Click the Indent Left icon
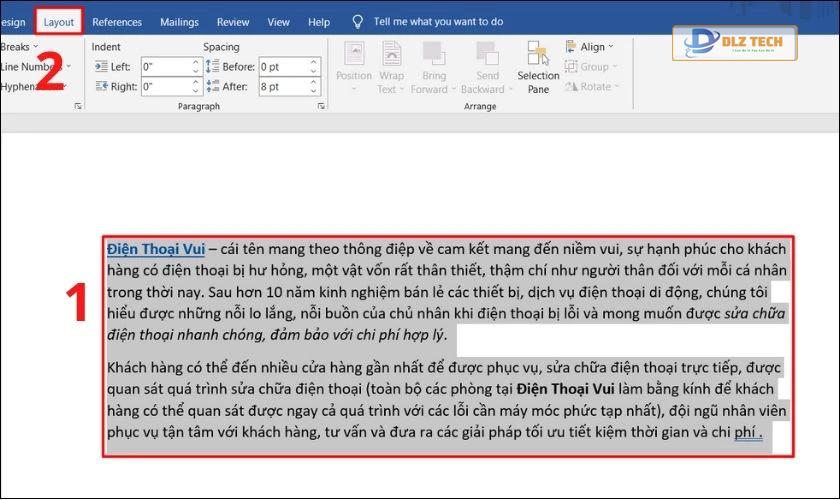 pos(101,66)
